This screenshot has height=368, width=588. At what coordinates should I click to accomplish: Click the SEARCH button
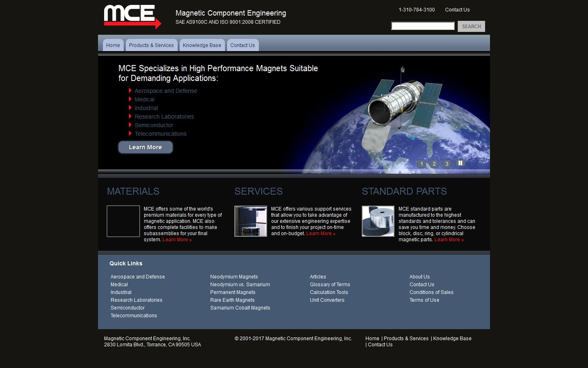pos(471,27)
